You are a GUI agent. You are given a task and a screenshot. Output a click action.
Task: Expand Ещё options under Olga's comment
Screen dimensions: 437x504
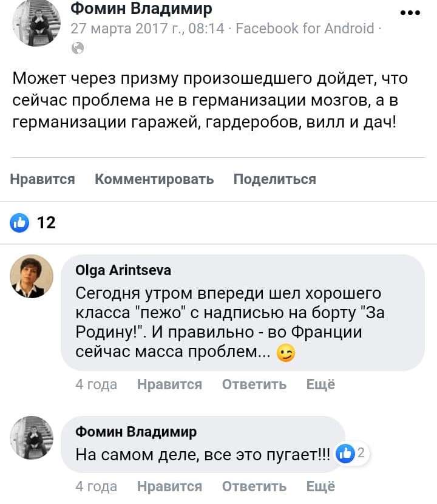(320, 384)
